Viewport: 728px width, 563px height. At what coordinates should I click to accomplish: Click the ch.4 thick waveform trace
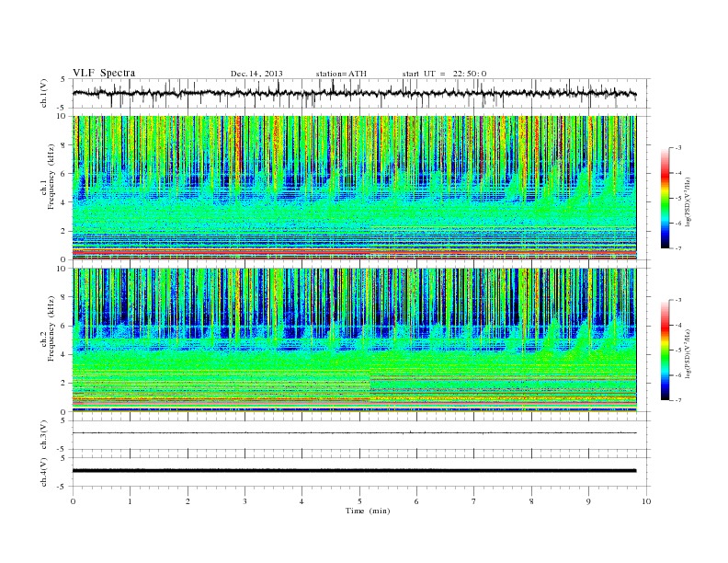(354, 471)
